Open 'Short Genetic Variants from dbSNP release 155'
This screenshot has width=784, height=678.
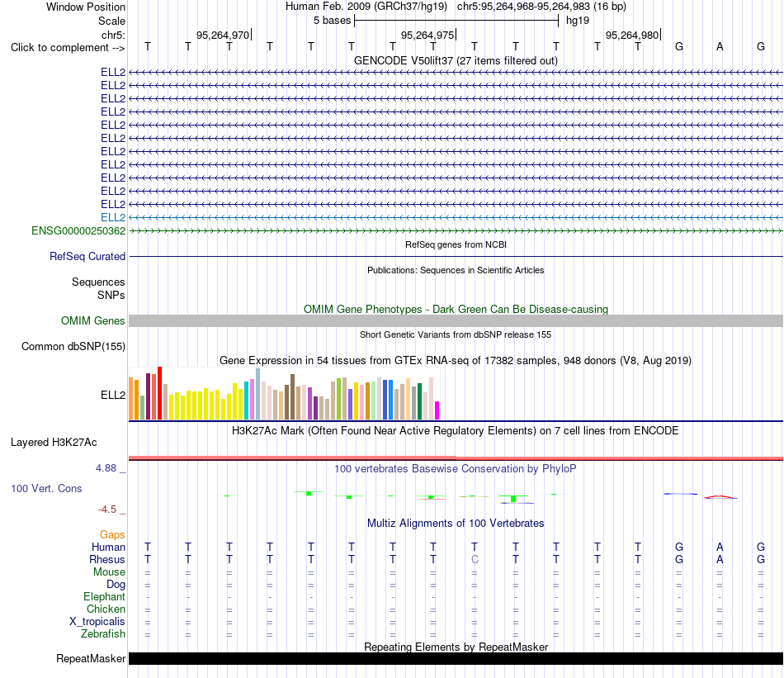click(x=456, y=334)
